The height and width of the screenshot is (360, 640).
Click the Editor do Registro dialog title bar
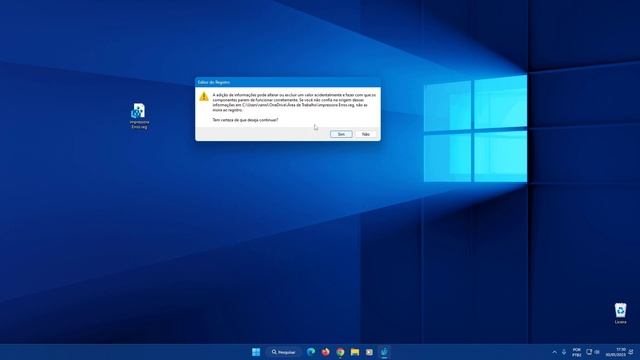pyautogui.click(x=288, y=82)
